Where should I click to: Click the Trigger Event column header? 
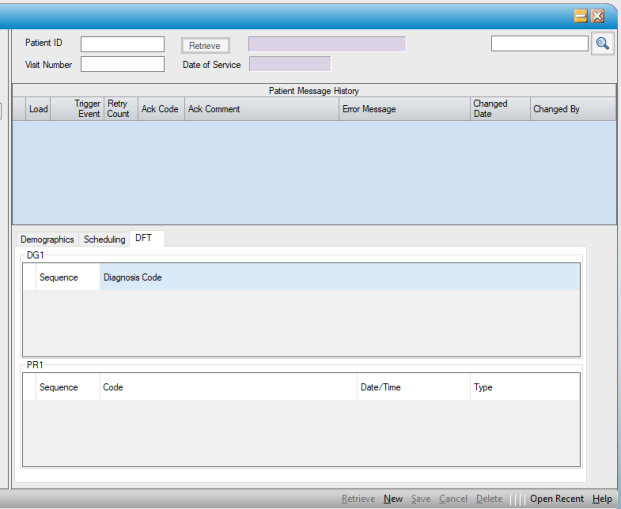[x=87, y=109]
